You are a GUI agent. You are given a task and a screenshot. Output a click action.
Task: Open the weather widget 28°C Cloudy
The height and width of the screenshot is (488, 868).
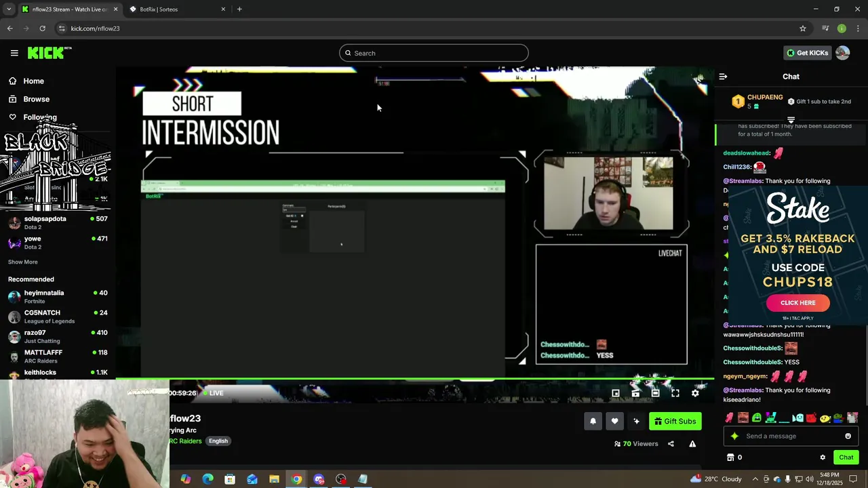pyautogui.click(x=716, y=479)
